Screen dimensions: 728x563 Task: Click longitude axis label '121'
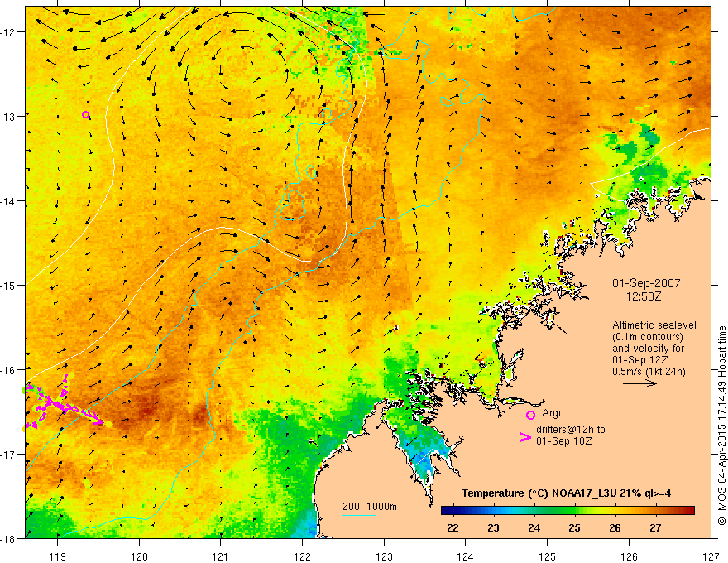point(220,556)
